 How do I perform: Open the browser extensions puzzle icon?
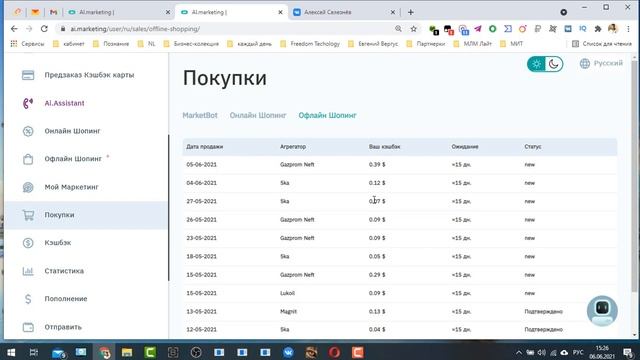pos(598,29)
